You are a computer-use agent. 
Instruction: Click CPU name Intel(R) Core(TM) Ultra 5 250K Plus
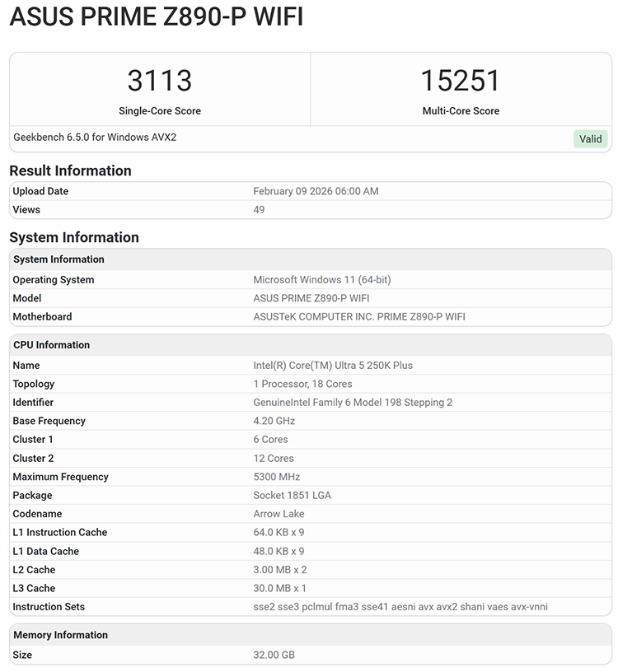[x=333, y=366]
